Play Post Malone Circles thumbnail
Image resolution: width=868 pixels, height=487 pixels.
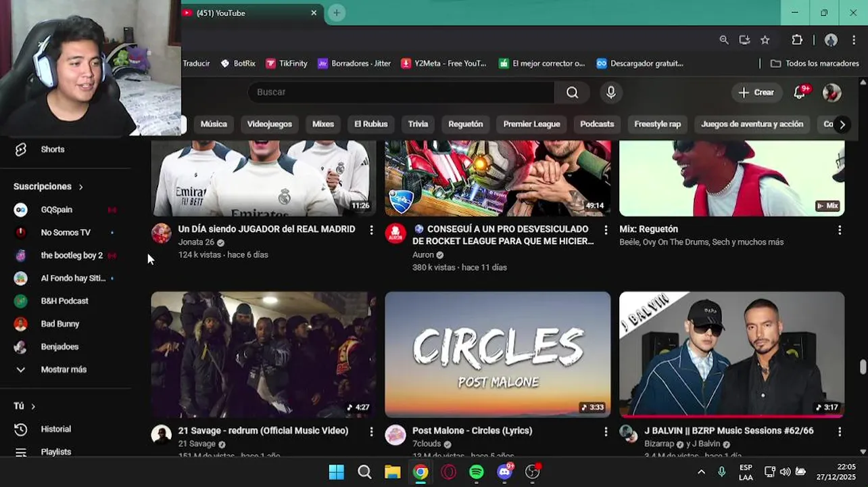click(x=498, y=354)
